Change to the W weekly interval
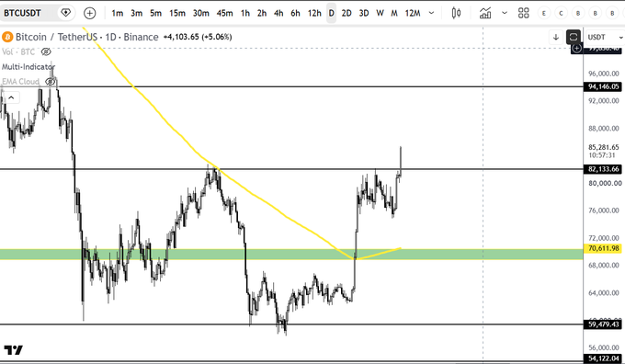 (380, 13)
